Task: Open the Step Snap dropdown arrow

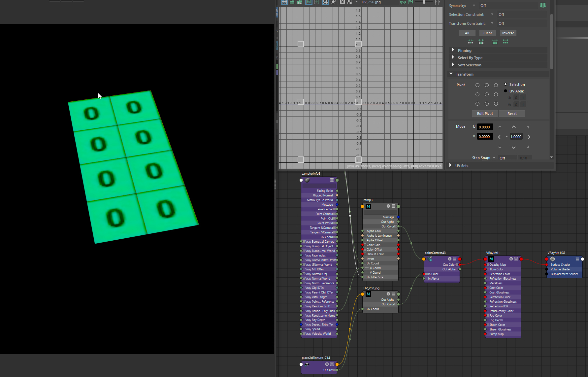Action: pos(494,158)
